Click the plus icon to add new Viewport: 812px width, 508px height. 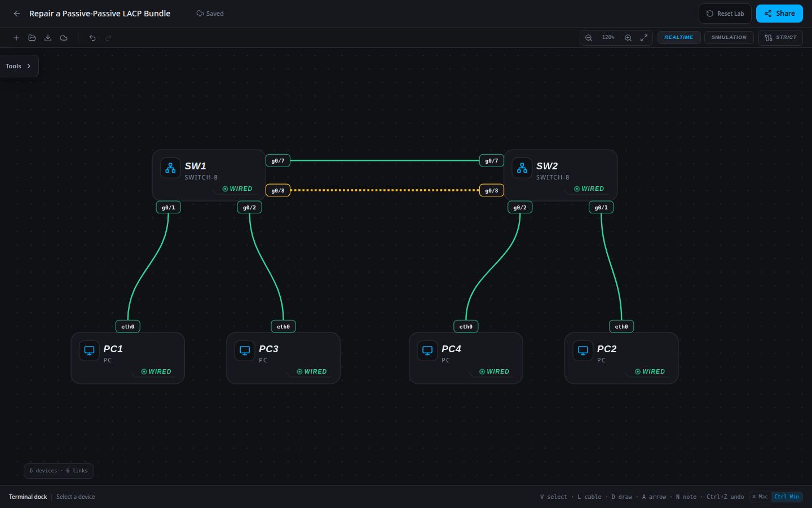[x=16, y=38]
